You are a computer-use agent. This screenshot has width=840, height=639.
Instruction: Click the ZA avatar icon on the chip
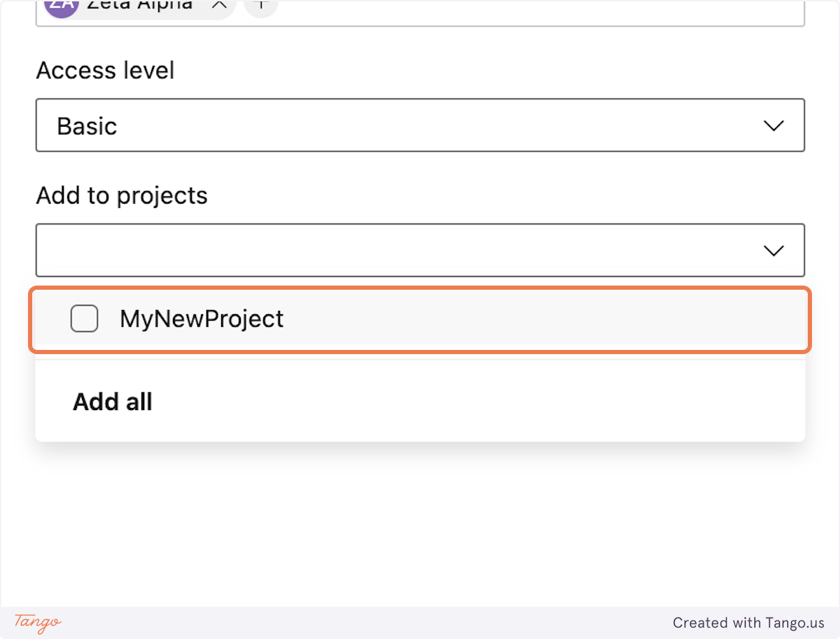[61, 7]
